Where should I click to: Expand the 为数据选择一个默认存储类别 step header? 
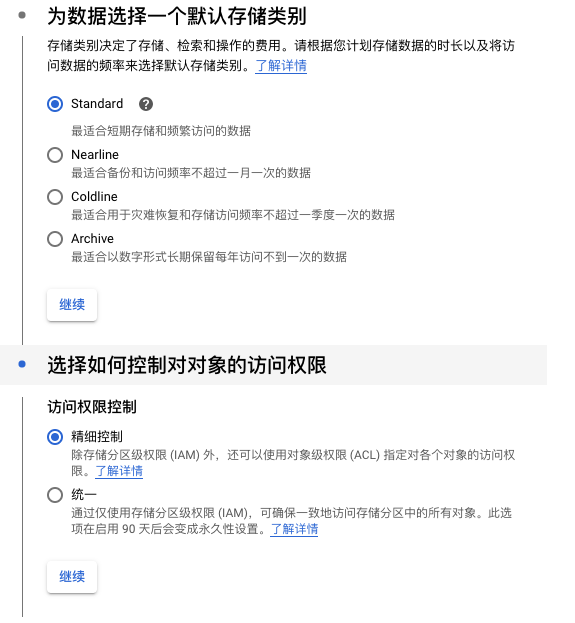pyautogui.click(x=177, y=17)
